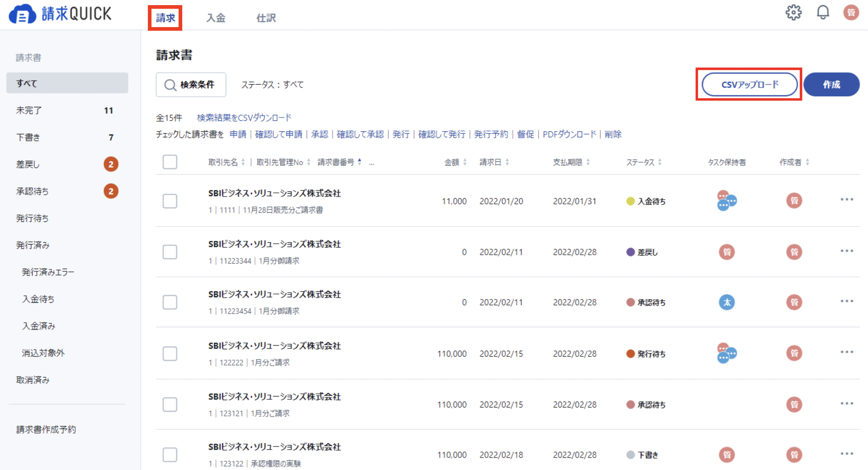This screenshot has width=868, height=470.
Task: Sort by 請求書番号 column arrows
Action: tap(360, 162)
